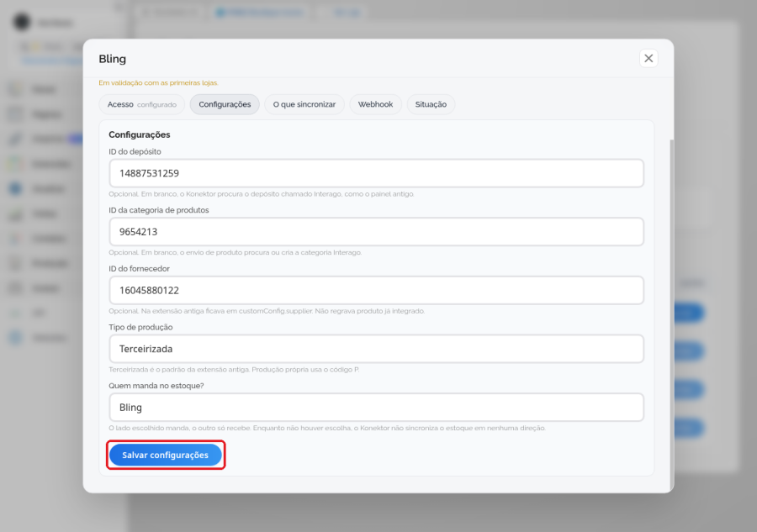Click the ID do depósito input field
757x532 pixels.
377,173
